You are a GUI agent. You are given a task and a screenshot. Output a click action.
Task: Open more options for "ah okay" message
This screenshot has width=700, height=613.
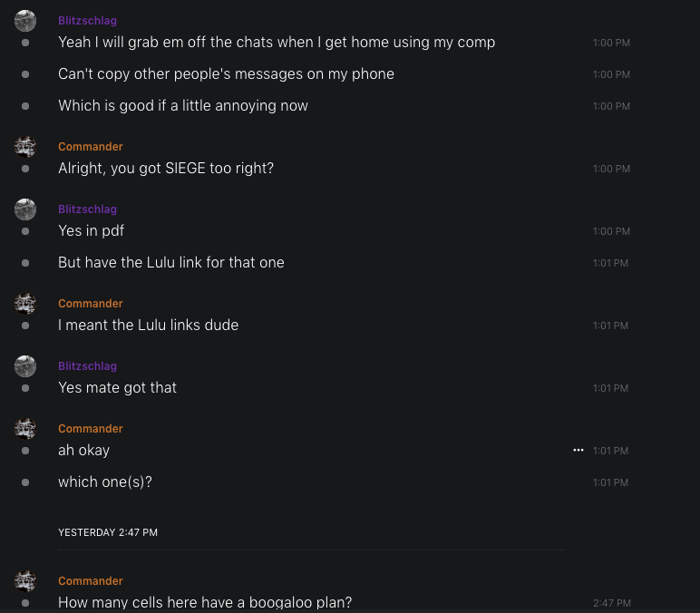tap(578, 451)
